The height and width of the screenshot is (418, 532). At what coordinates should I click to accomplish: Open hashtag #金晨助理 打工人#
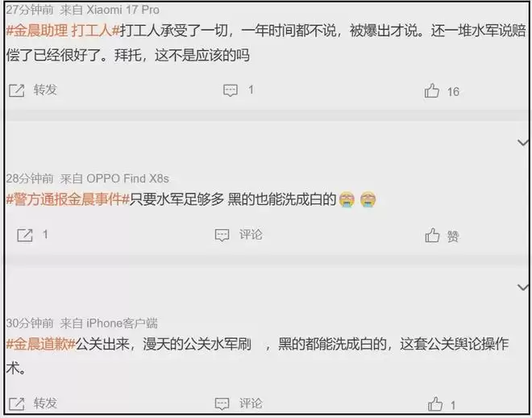click(63, 31)
